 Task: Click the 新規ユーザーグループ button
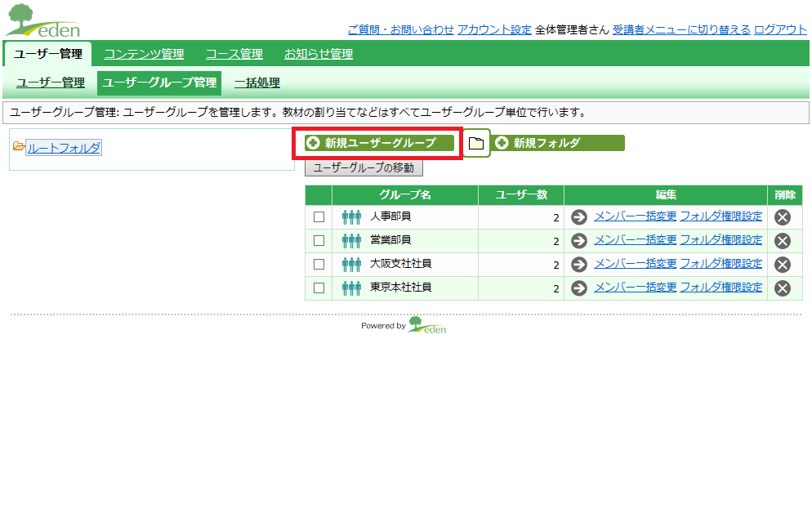(379, 143)
